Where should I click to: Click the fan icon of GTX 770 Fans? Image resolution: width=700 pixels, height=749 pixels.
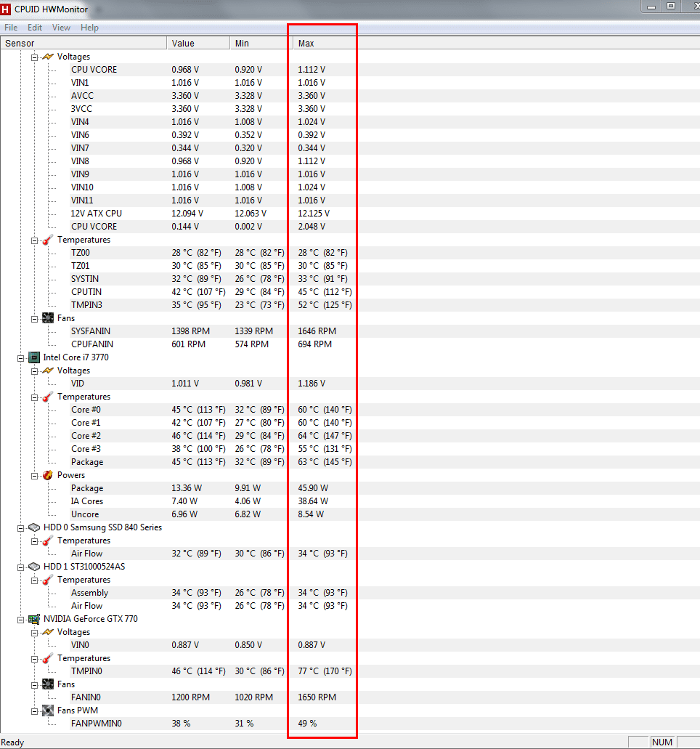(48, 684)
